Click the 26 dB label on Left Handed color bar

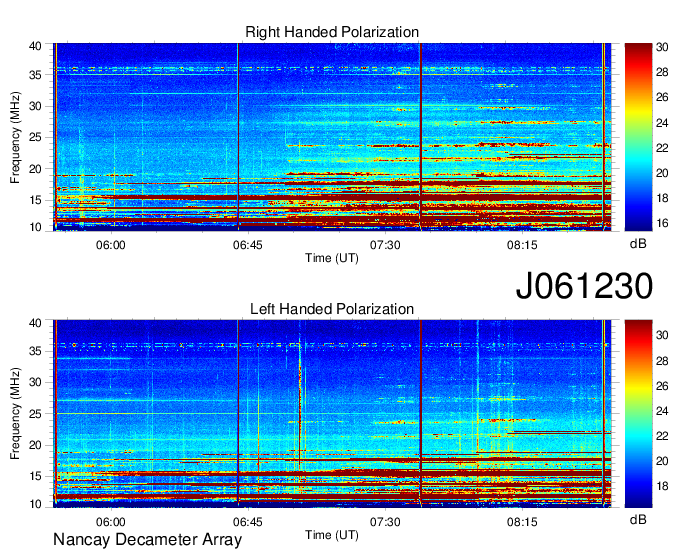[x=662, y=386]
